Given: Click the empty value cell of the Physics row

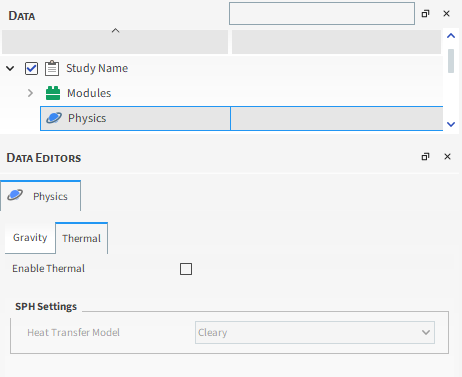Looking at the screenshot, I should [337, 118].
